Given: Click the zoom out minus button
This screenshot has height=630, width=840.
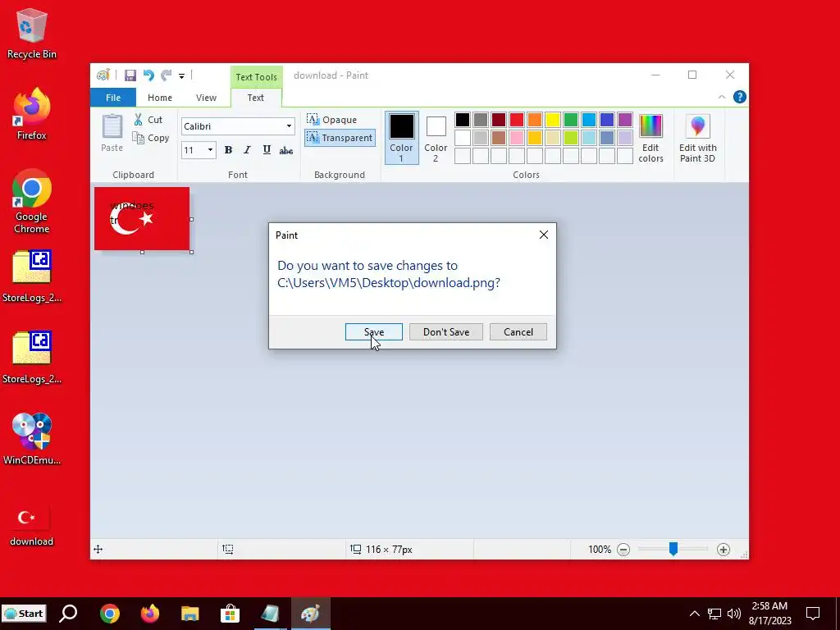Looking at the screenshot, I should [x=623, y=549].
